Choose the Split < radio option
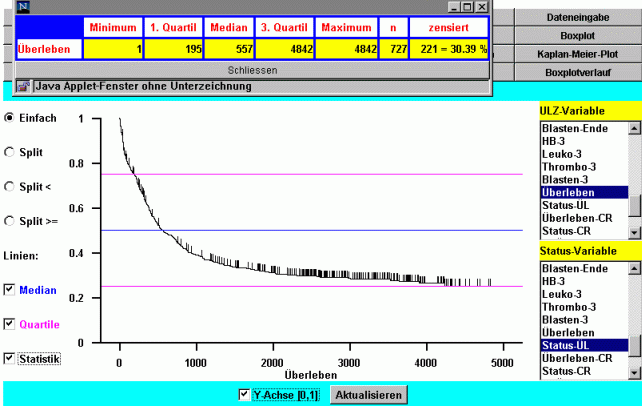This screenshot has height=406, width=642. click(9, 187)
